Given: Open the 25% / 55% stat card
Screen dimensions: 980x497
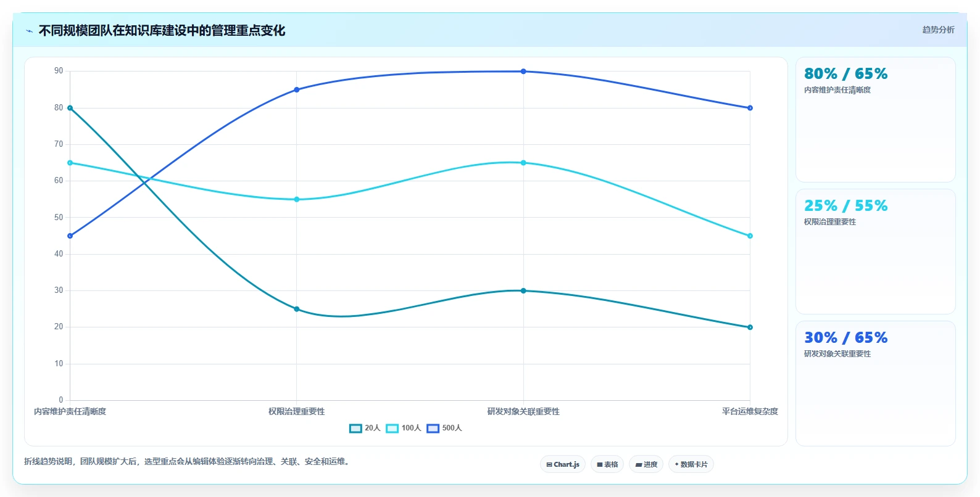Looking at the screenshot, I should pyautogui.click(x=875, y=252).
